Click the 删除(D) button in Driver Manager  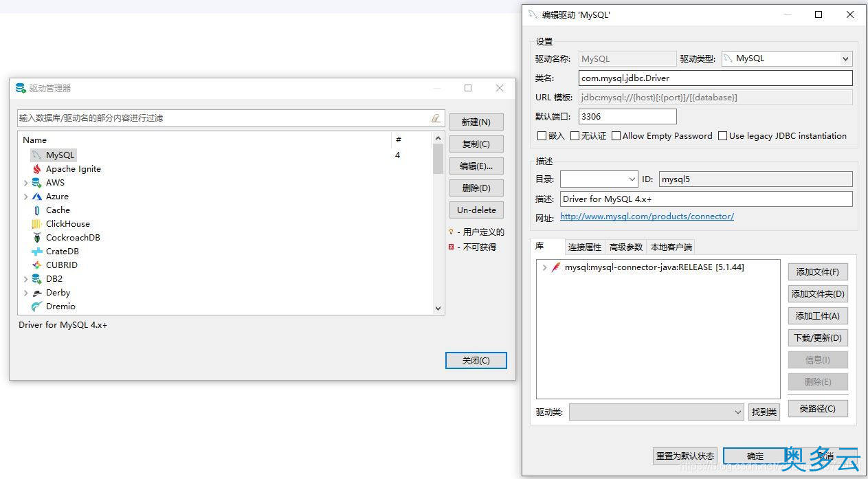click(x=476, y=188)
